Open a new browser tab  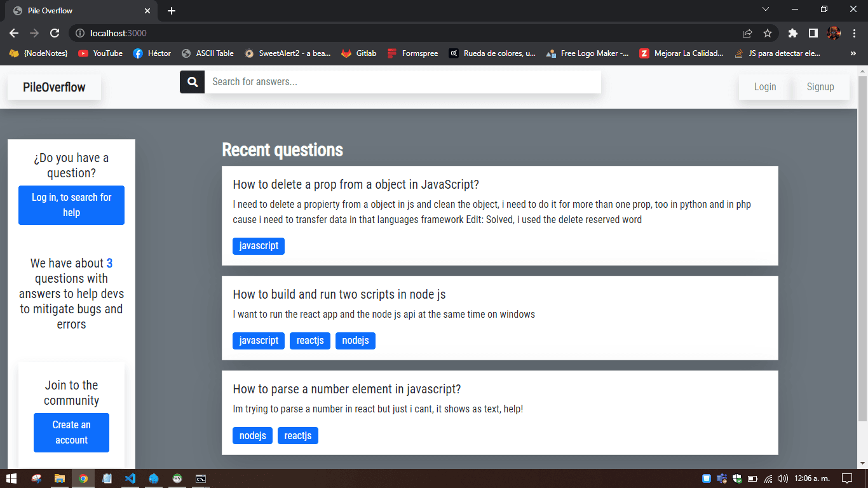tap(172, 11)
